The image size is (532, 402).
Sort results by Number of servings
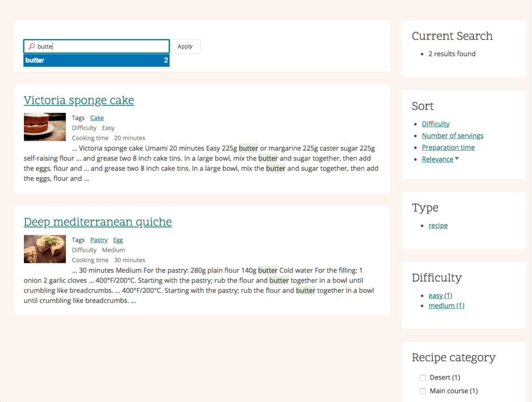453,135
